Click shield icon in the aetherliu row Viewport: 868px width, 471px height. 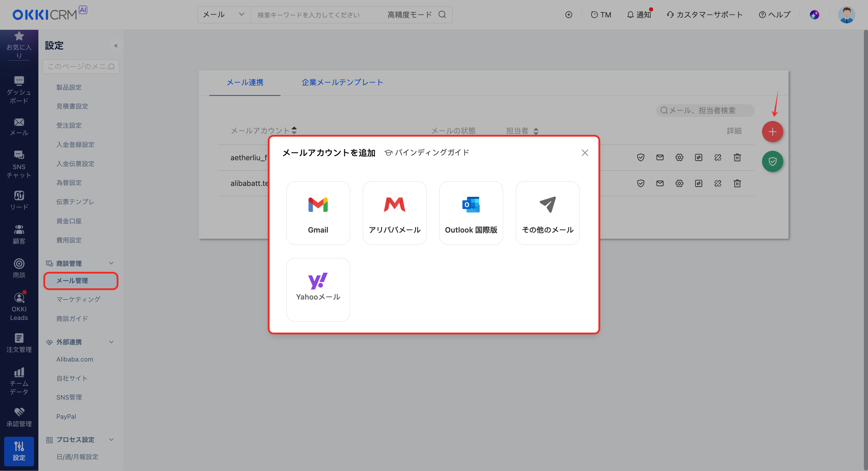tap(641, 157)
